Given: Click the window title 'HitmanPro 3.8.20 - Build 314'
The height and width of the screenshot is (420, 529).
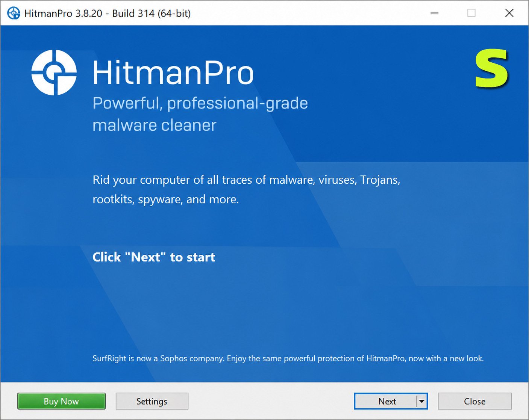Looking at the screenshot, I should point(108,14).
